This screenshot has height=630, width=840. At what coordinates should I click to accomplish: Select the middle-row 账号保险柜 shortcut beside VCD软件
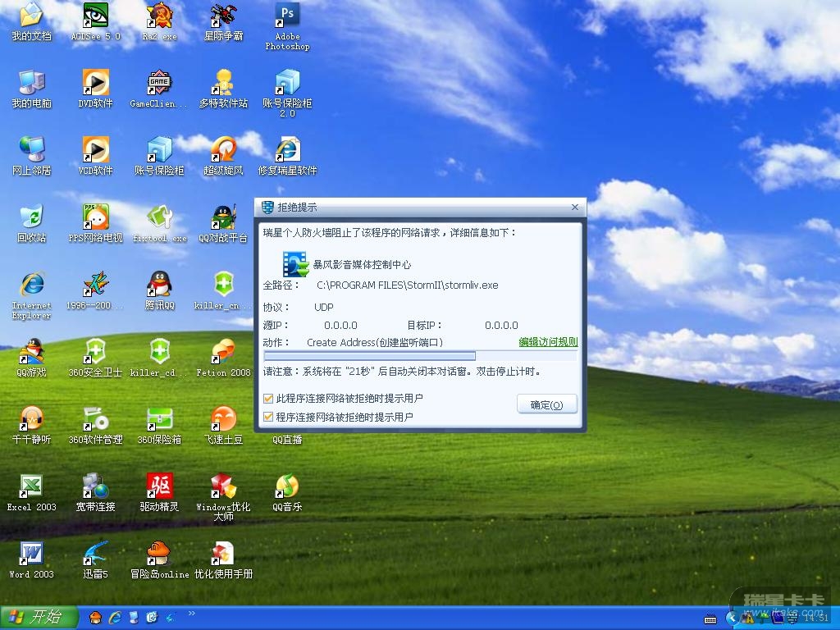click(159, 156)
